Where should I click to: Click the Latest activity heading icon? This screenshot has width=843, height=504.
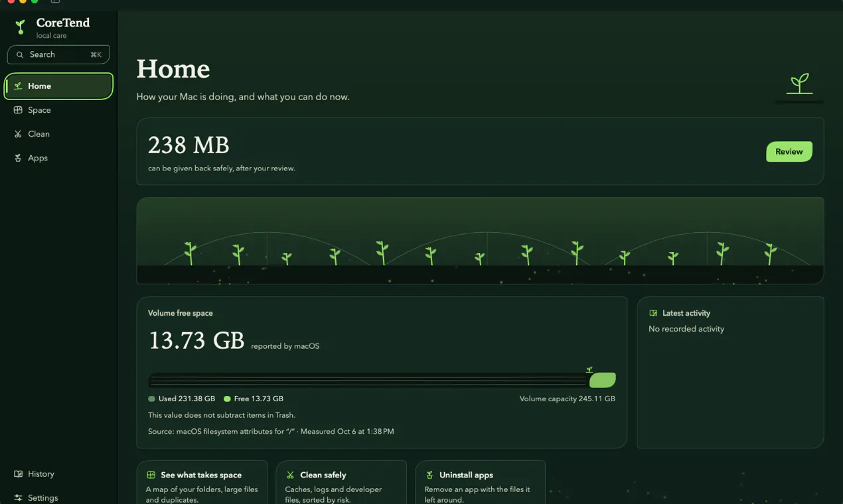coord(653,313)
